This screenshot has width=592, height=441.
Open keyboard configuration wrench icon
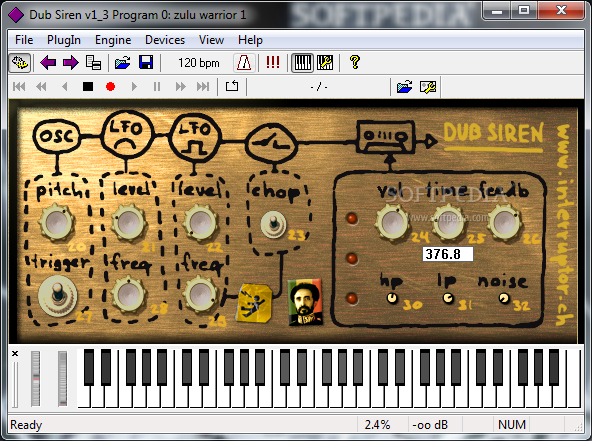click(325, 62)
